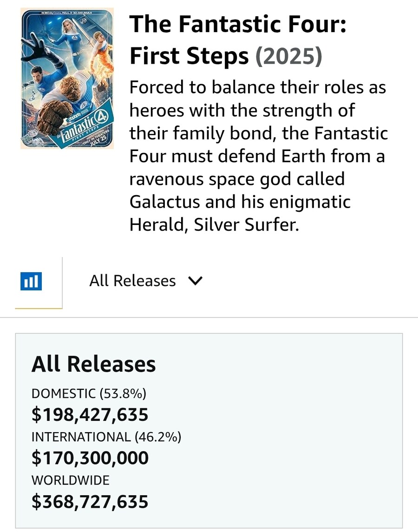Select the INTERNATIONAL (46.2%) label
Screen dimensions: 418x532
(106, 437)
